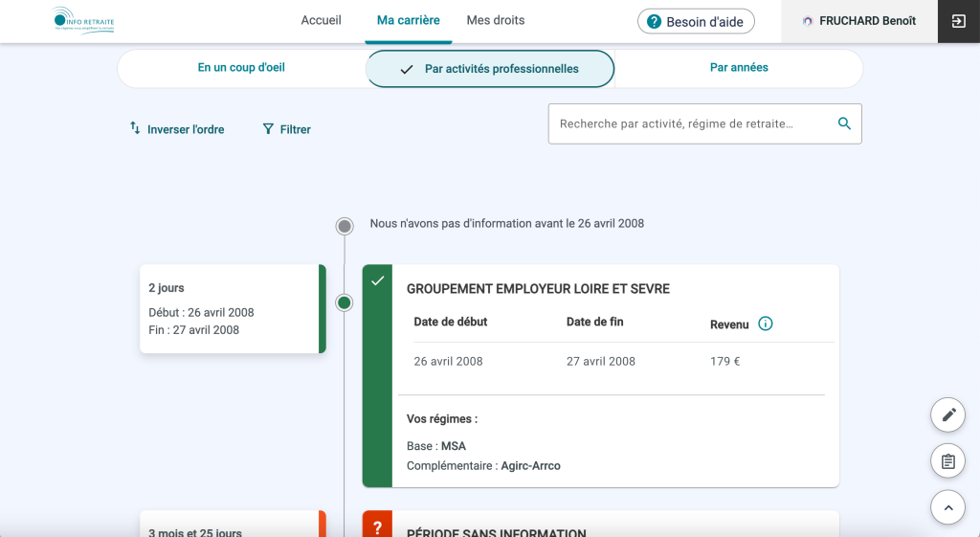Select the 2 jours period card
Viewport: 980px width, 537px height.
(x=233, y=309)
